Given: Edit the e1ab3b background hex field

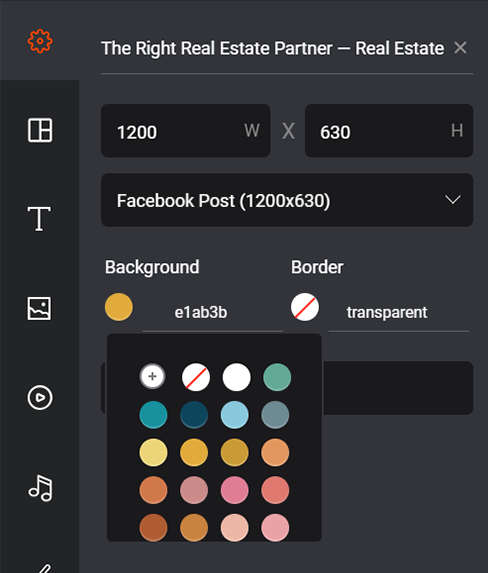Looking at the screenshot, I should (x=212, y=313).
